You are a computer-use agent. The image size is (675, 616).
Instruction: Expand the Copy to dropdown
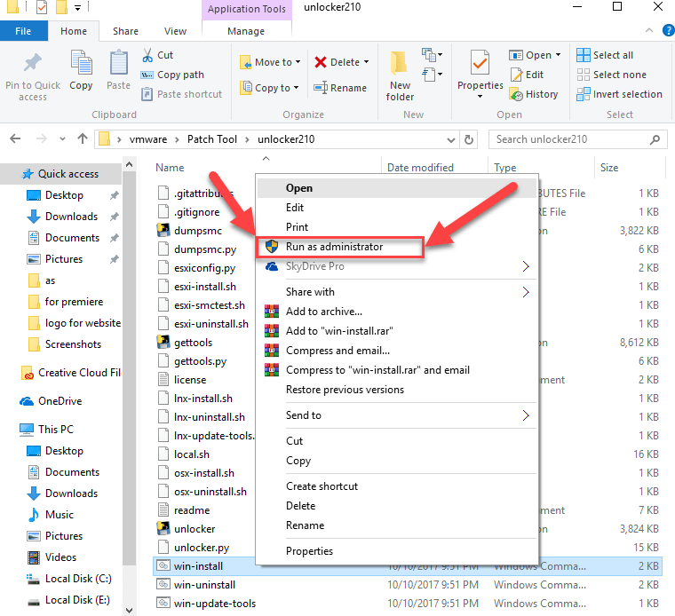[296, 88]
